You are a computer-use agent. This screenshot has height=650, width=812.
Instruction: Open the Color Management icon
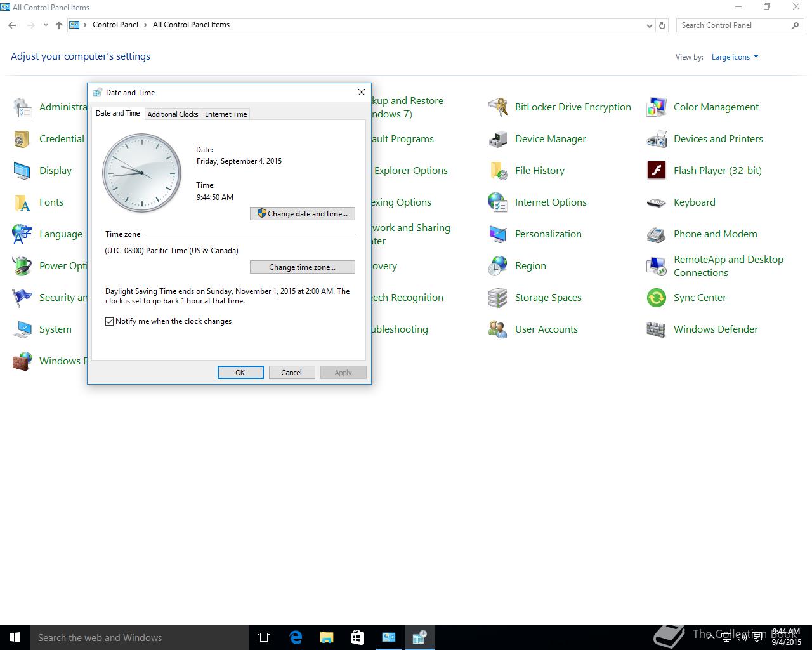657,107
